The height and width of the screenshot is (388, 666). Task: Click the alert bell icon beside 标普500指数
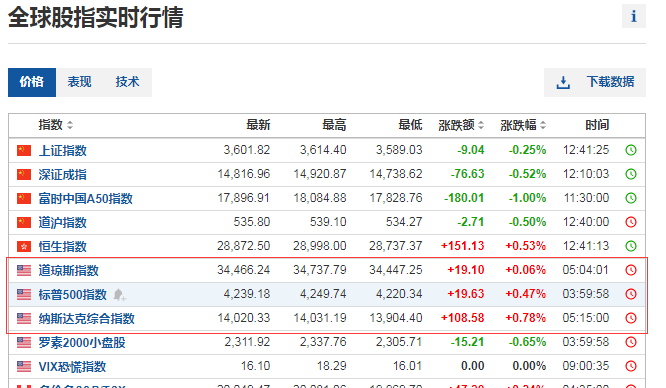tap(119, 295)
